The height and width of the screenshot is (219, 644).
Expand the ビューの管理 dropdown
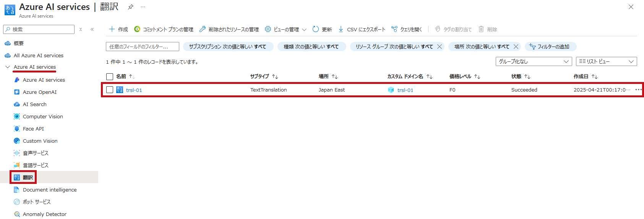tap(286, 29)
